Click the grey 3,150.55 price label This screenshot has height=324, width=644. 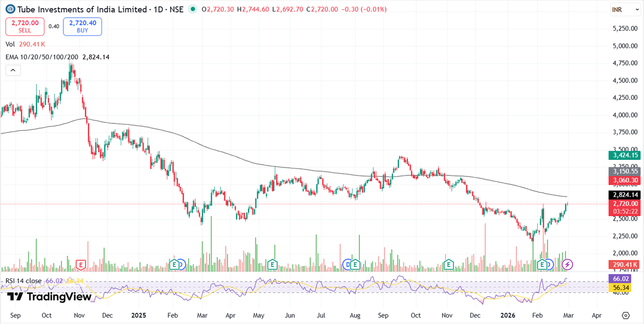(625, 171)
